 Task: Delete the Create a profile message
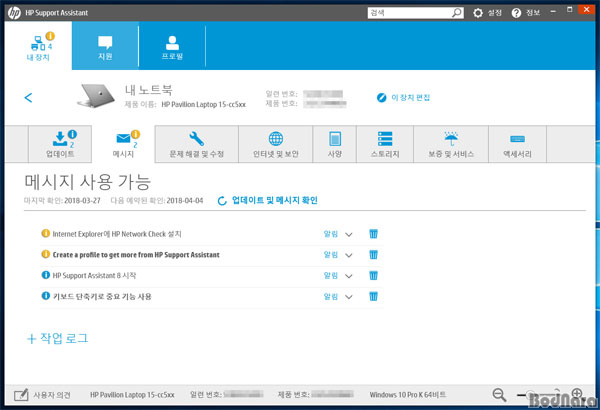(x=373, y=255)
